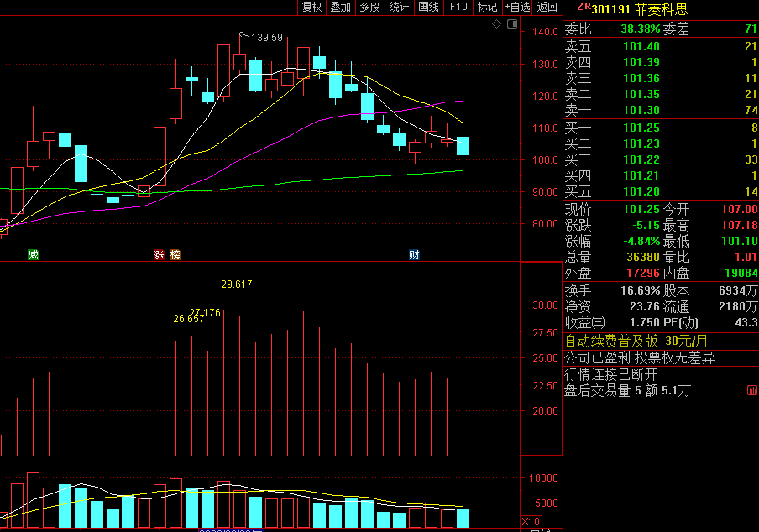
Task: Click the red 涨 marker icon
Action: [x=159, y=254]
